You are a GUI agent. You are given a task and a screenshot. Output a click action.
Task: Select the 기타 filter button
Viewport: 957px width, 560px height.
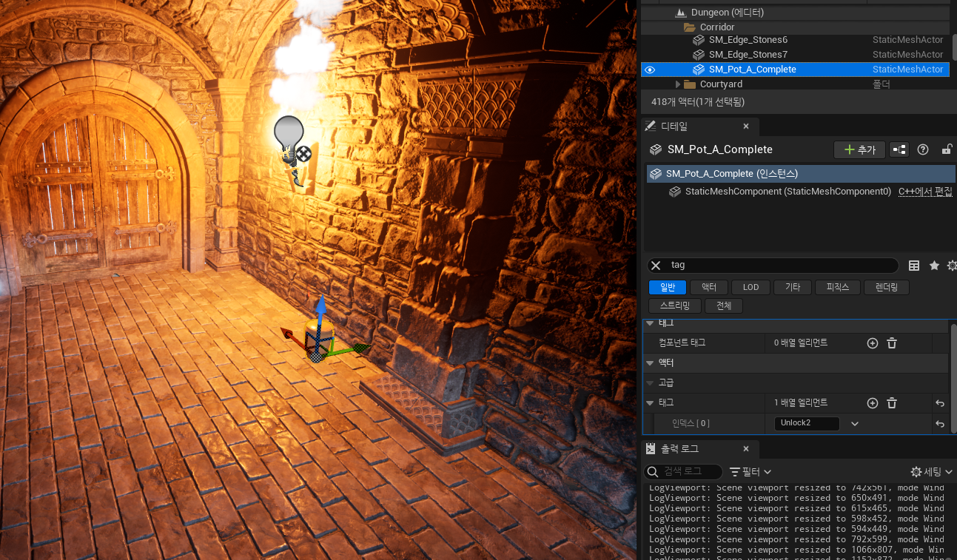pyautogui.click(x=793, y=288)
